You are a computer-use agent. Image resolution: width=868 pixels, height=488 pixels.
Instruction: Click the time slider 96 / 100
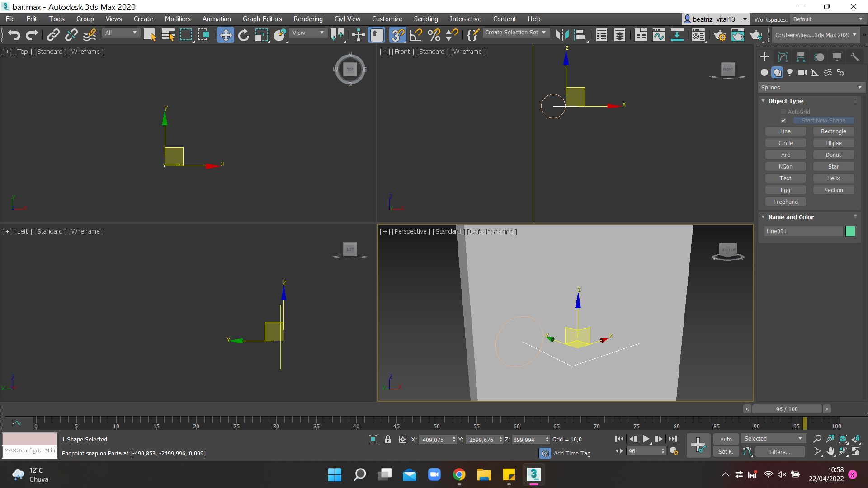point(787,409)
